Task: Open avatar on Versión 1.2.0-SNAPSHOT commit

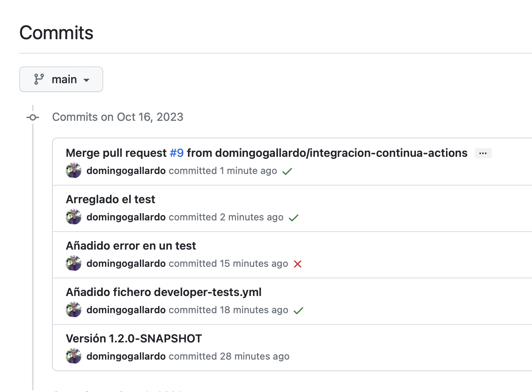Action: 74,356
